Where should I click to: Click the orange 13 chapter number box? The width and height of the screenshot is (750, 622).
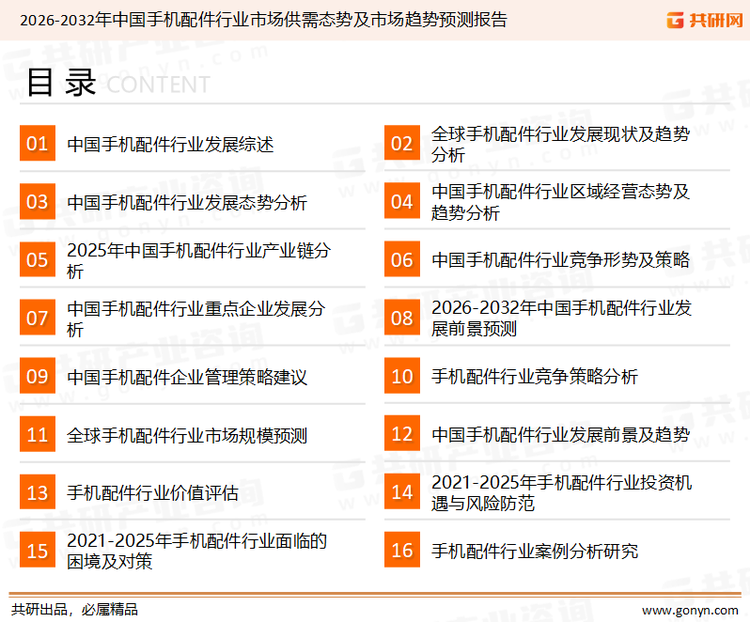tap(37, 492)
